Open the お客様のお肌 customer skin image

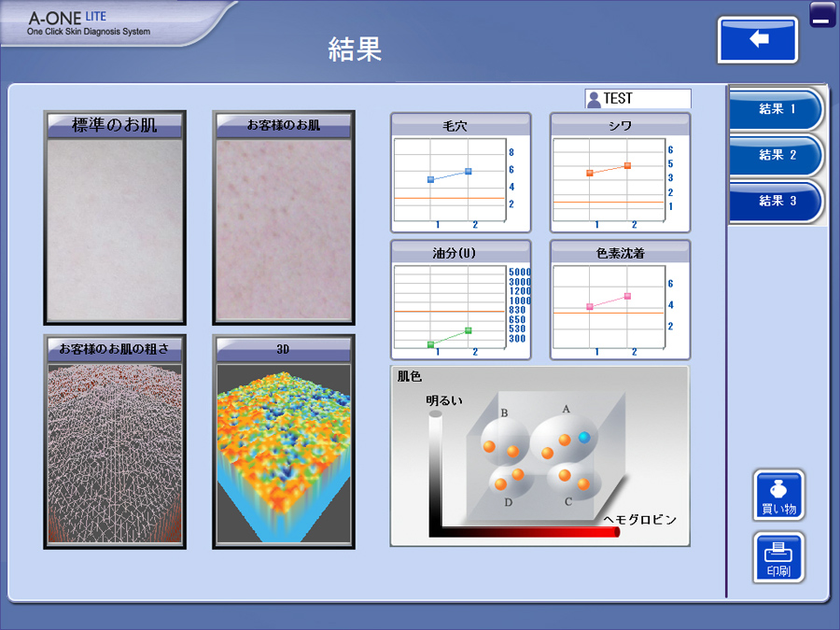coord(283,229)
